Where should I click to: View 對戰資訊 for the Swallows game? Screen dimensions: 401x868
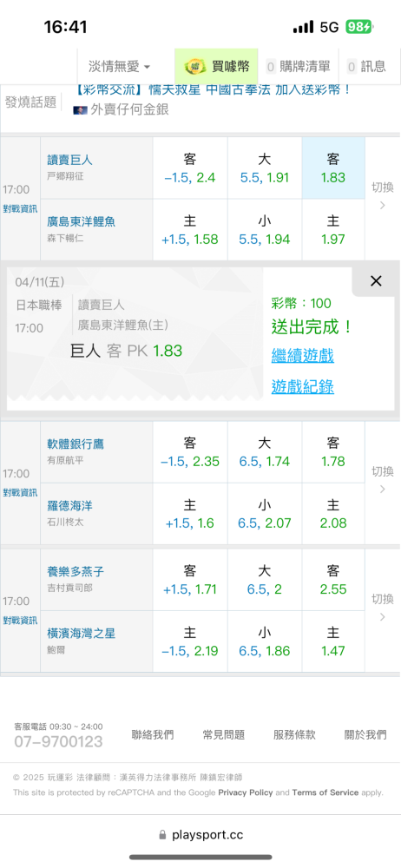(x=20, y=620)
